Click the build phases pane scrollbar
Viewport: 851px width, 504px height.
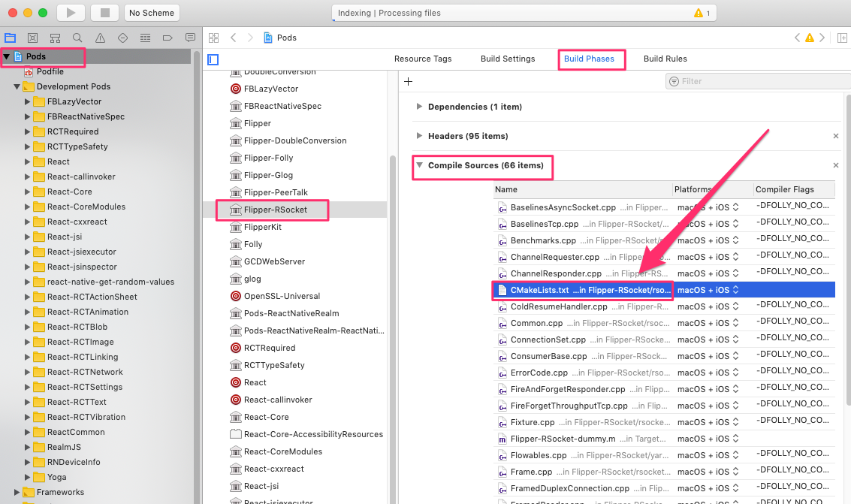tap(848, 249)
